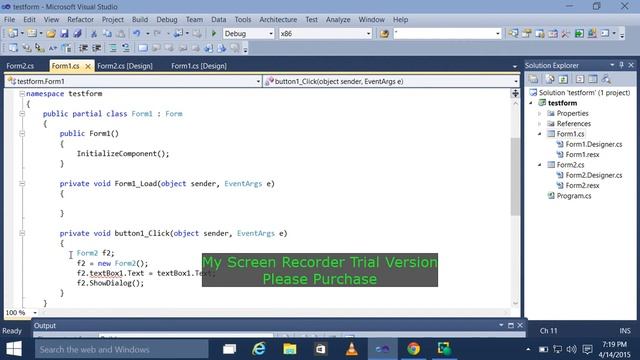Click the Find in Files icon

384,33
